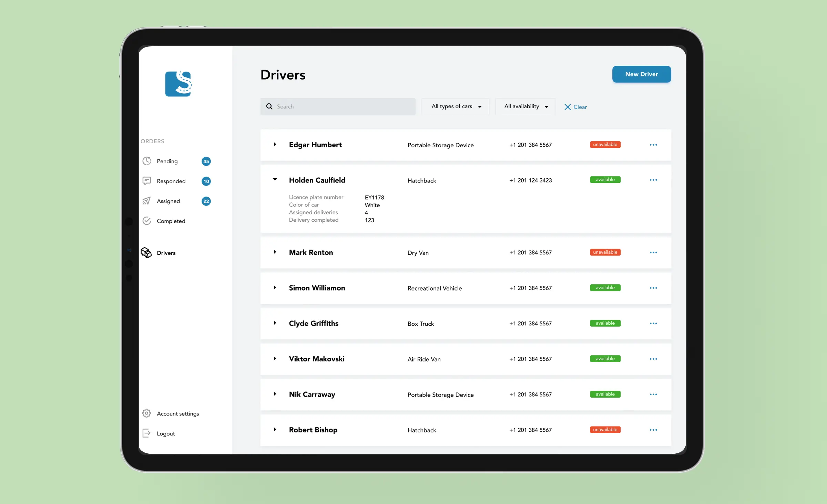Open options menu for Clyde Griffiths
This screenshot has width=827, height=504.
click(x=653, y=323)
